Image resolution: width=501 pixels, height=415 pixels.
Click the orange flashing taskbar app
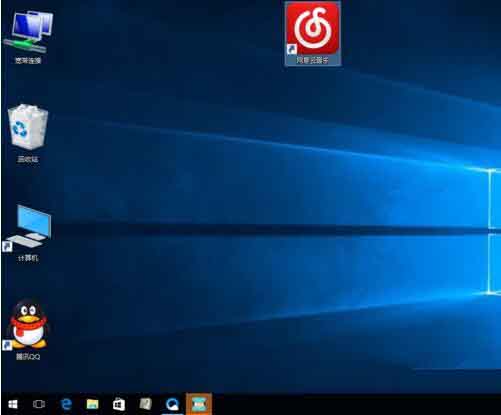point(199,404)
